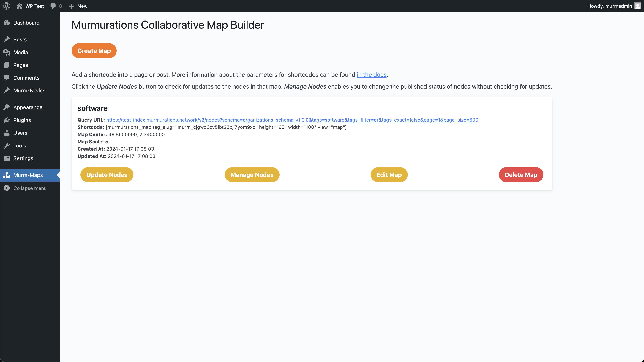Click the comments bubble in admin bar
The width and height of the screenshot is (644, 362).
(x=53, y=6)
